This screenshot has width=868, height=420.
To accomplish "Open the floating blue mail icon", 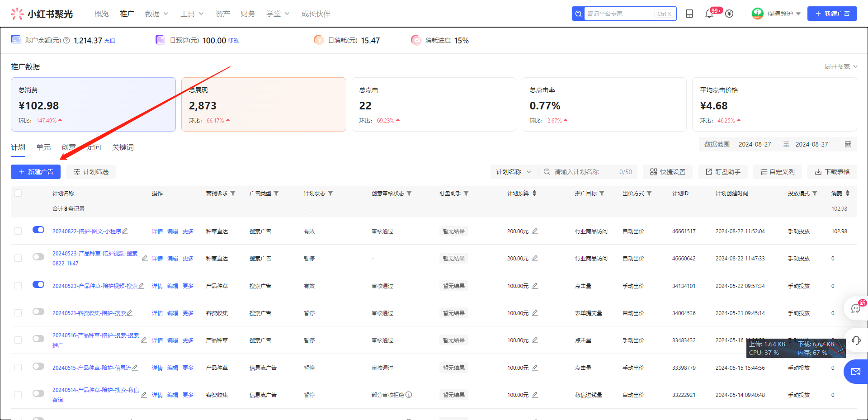I will click(856, 372).
